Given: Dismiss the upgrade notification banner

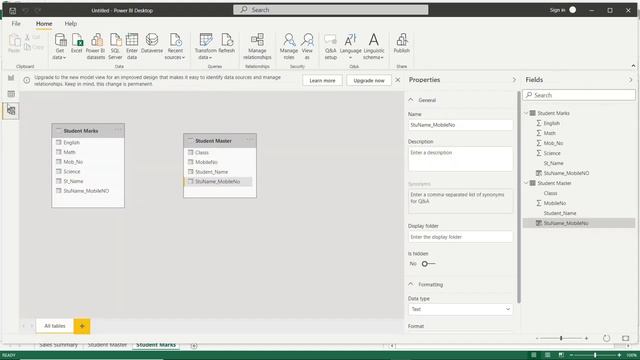Looking at the screenshot, I should coord(398,80).
